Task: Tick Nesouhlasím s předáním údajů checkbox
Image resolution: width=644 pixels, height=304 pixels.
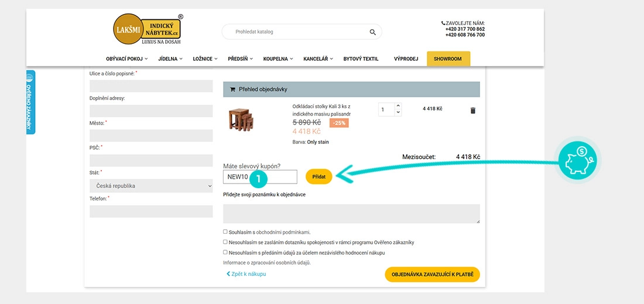Action: click(225, 253)
